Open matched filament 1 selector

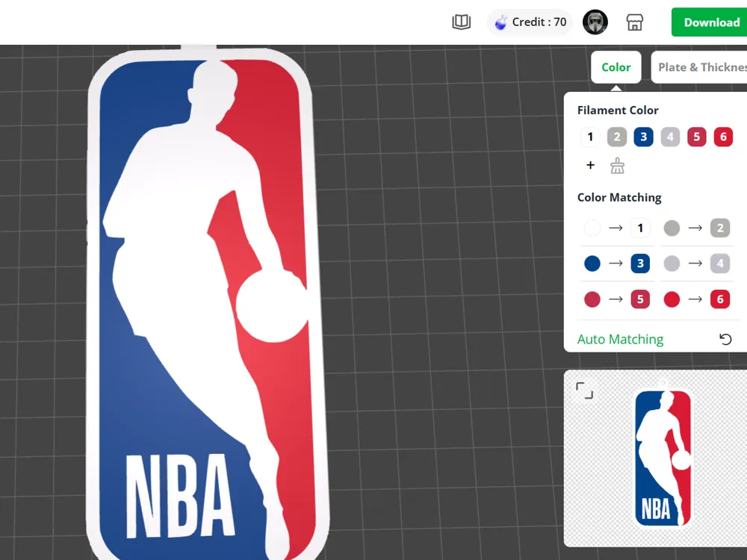click(x=640, y=228)
